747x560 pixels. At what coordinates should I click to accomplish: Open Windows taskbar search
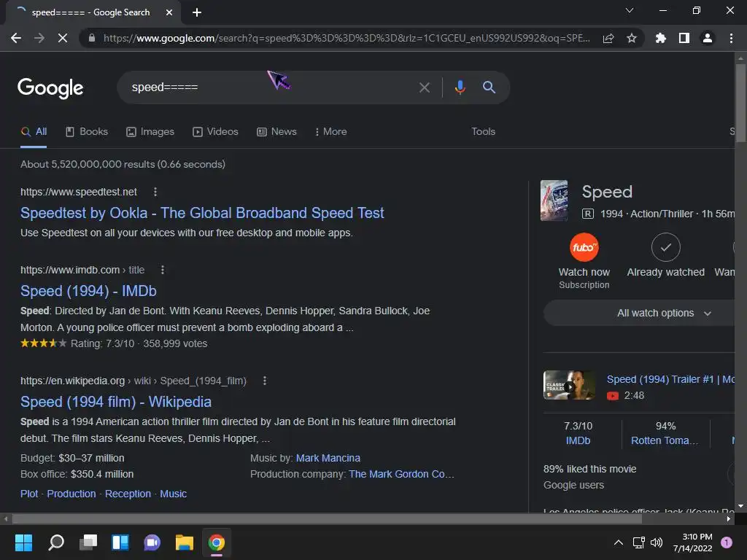click(x=56, y=542)
